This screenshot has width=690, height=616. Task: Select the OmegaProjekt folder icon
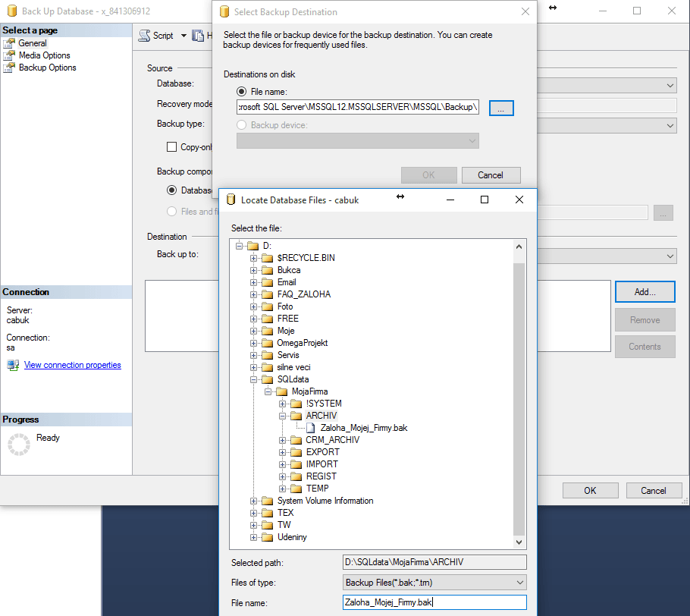[x=267, y=343]
